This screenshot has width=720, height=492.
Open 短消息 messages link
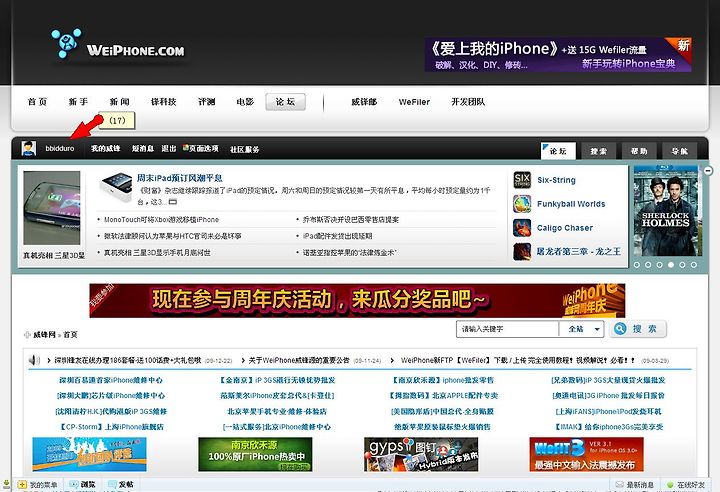[143, 148]
